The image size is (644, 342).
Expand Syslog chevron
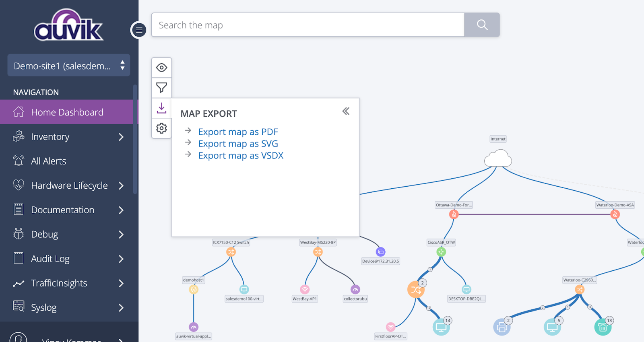[121, 308]
